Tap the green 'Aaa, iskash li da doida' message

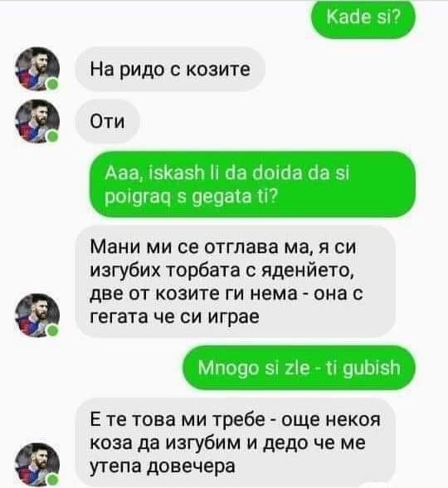click(x=252, y=184)
